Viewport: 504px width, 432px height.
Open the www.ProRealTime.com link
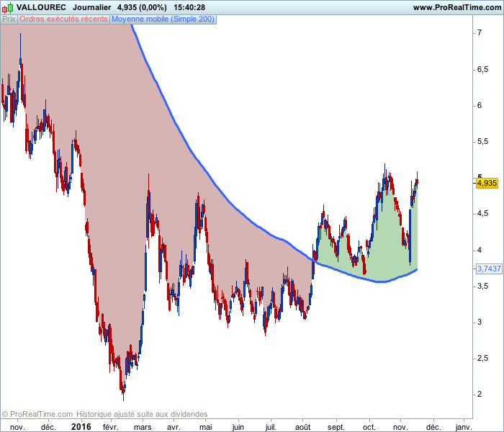tap(457, 7)
